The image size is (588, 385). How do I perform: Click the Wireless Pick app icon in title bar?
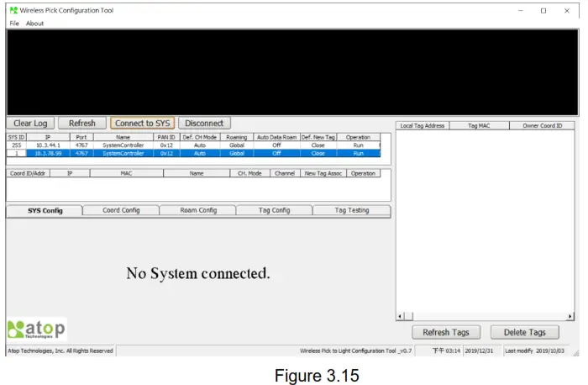pos(13,10)
